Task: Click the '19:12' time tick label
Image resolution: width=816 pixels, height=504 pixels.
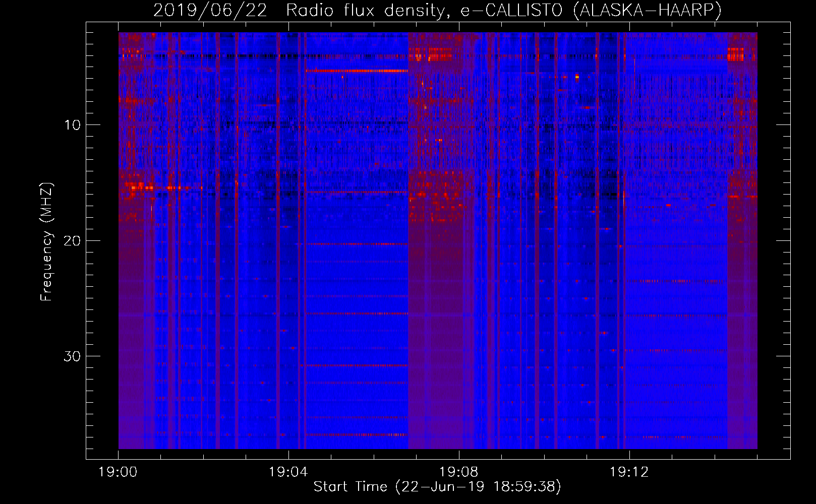Action: click(629, 472)
